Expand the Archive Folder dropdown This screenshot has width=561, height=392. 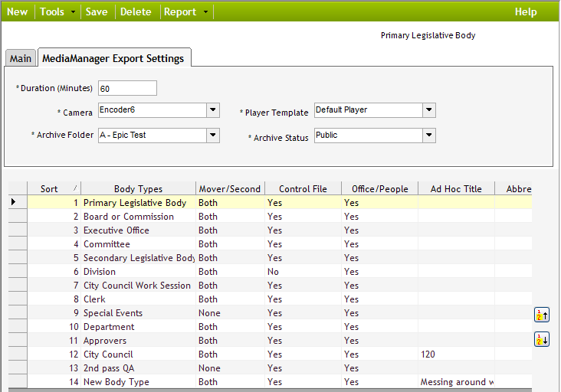(213, 135)
